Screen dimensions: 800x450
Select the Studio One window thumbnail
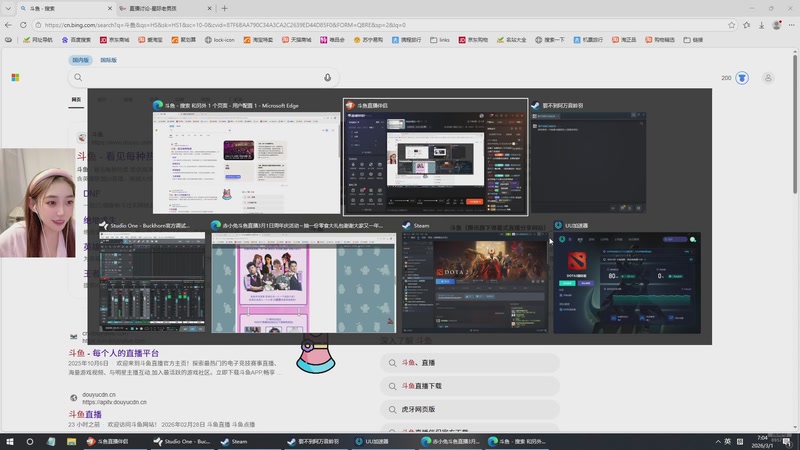pyautogui.click(x=152, y=282)
